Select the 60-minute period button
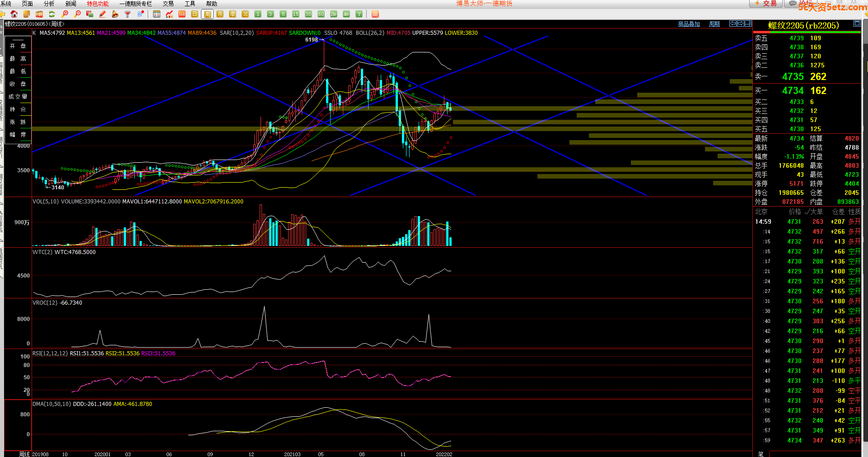The height and width of the screenshot is (457, 868). tap(321, 14)
